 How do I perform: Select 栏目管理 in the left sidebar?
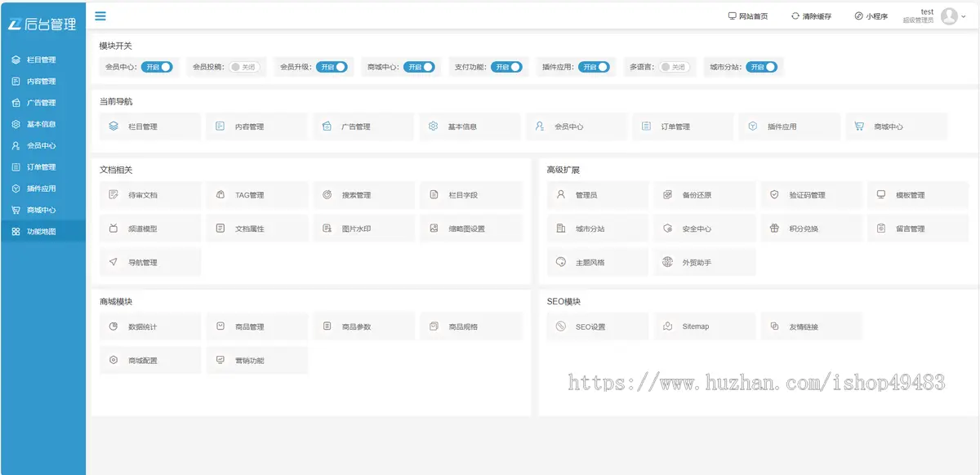pyautogui.click(x=42, y=60)
